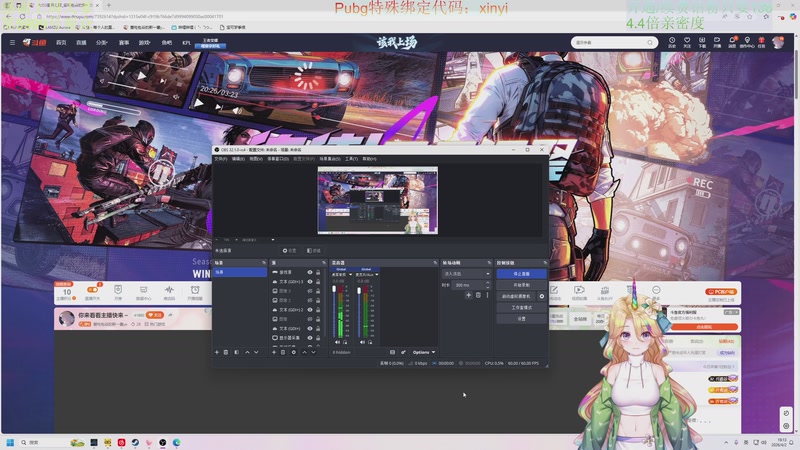Toggle eye icon of 文本 (GDI+) source

[x=310, y=329]
